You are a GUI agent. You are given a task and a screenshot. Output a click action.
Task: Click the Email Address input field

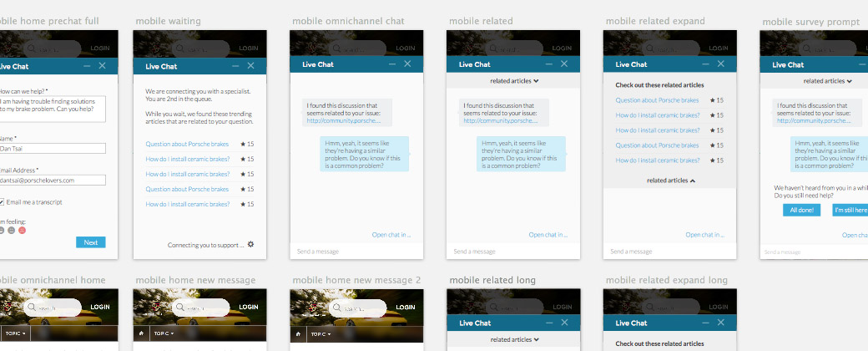(52, 180)
